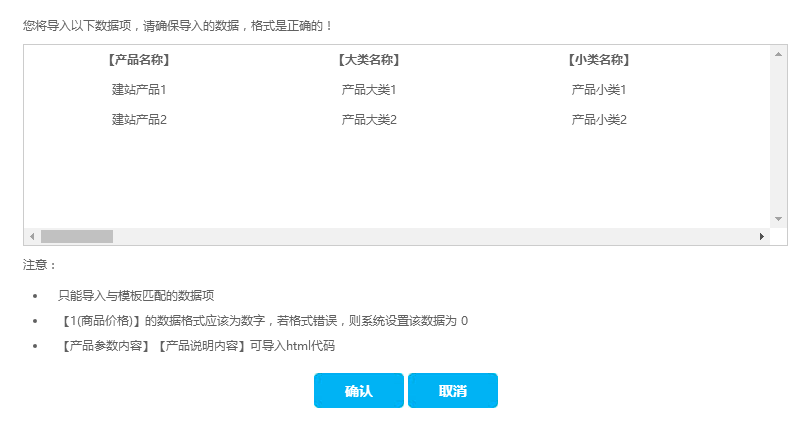Click the 建站产品2 cell

[x=139, y=120]
